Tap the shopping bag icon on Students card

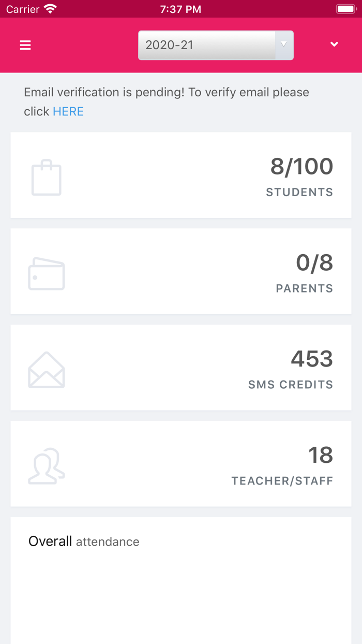click(x=47, y=178)
